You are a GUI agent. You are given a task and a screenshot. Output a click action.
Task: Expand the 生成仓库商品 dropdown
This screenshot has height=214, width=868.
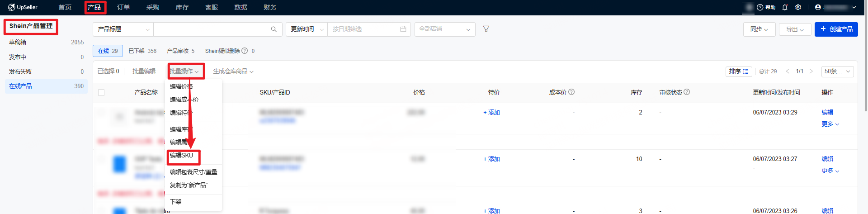[233, 71]
